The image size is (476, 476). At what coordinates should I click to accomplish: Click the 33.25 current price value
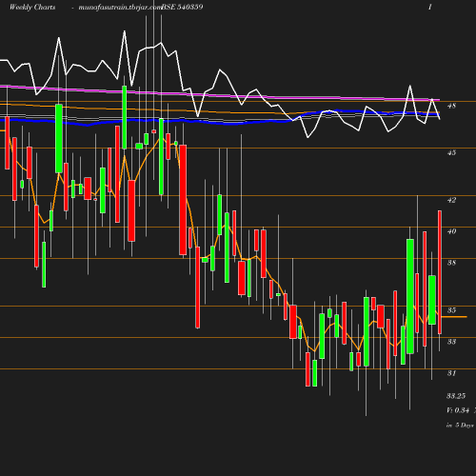pyautogui.click(x=456, y=396)
